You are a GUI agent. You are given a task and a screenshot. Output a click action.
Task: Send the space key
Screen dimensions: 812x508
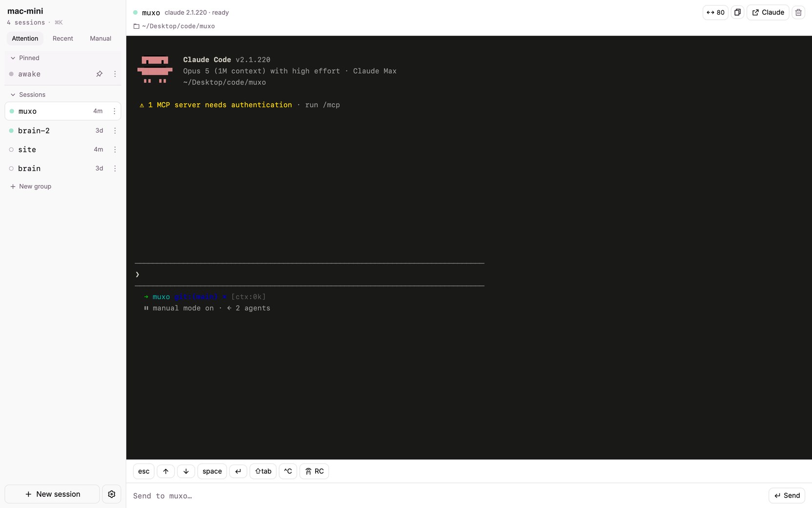tap(212, 471)
